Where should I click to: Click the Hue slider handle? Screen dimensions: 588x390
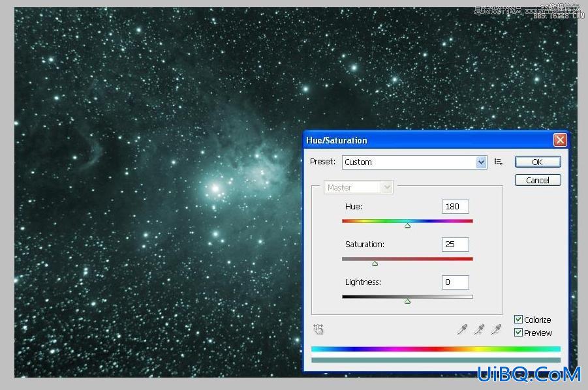(x=408, y=226)
